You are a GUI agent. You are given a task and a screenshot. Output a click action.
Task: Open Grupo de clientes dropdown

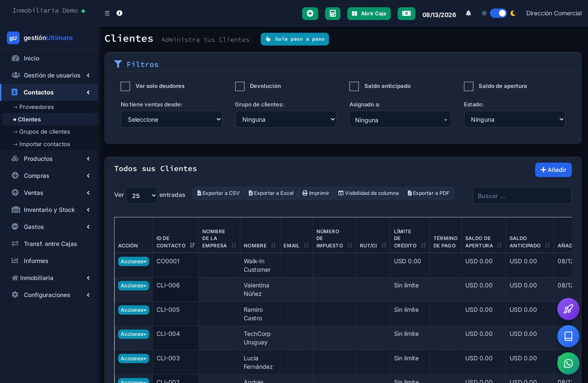pos(286,120)
